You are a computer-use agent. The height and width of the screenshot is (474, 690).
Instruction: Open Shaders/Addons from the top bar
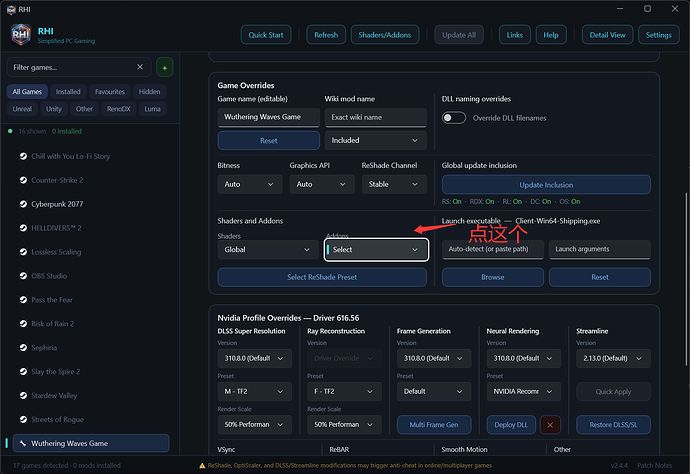tap(385, 35)
